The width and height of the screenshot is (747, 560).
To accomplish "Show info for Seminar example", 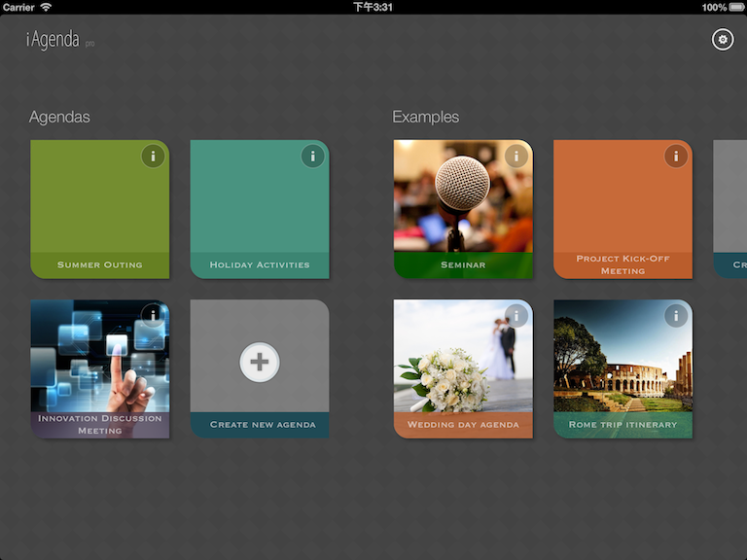I will tap(516, 157).
